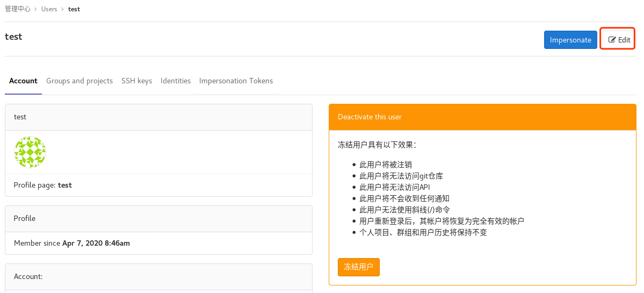The width and height of the screenshot is (644, 293).
Task: Click the Impersonate button
Action: (570, 40)
